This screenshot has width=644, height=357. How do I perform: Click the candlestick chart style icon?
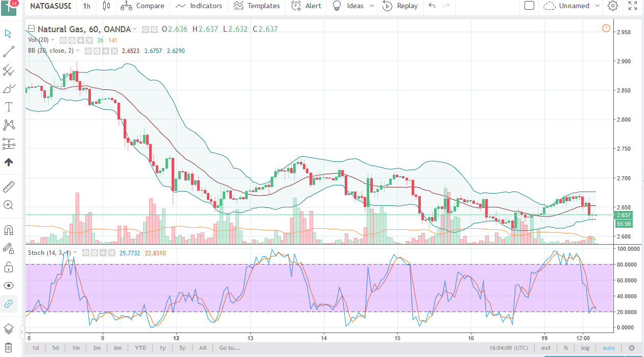pos(106,6)
